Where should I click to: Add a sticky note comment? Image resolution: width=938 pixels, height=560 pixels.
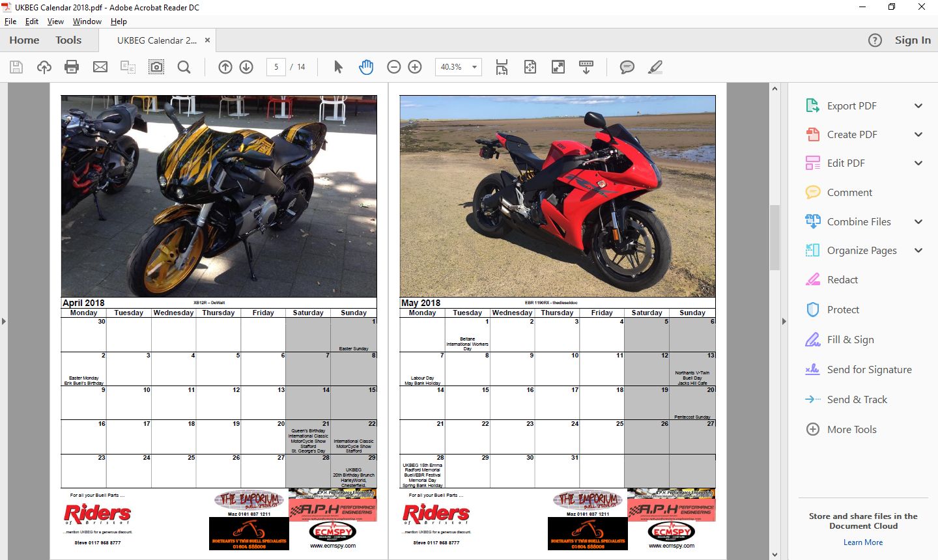pos(627,67)
